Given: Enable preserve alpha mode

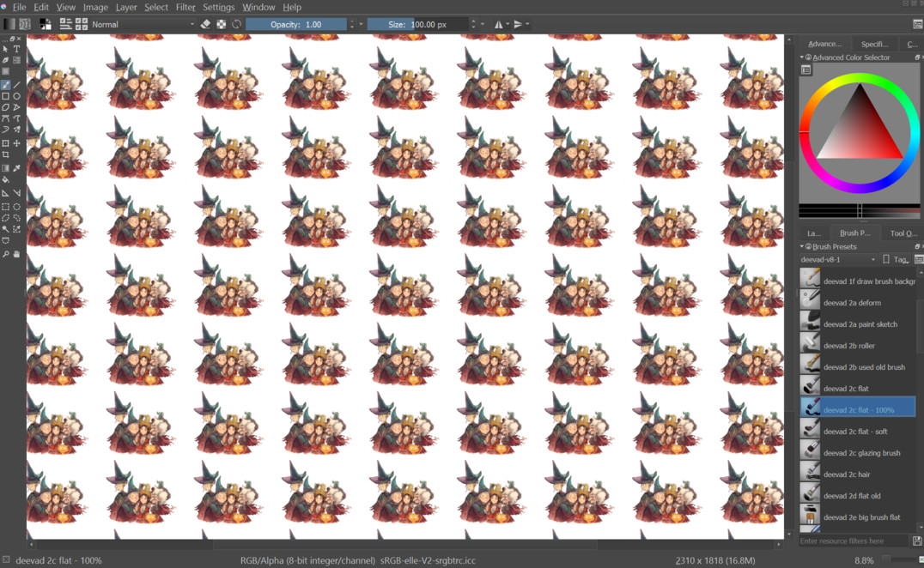Looking at the screenshot, I should click(221, 24).
